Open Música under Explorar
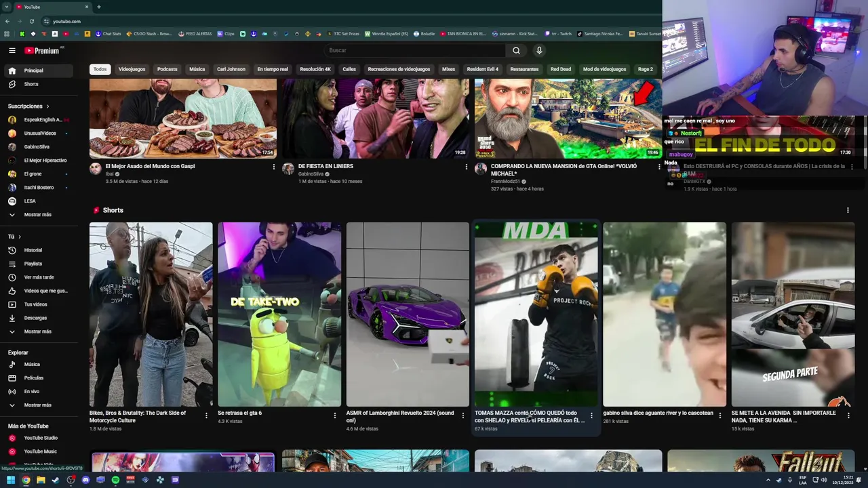868x488 pixels. point(39,364)
